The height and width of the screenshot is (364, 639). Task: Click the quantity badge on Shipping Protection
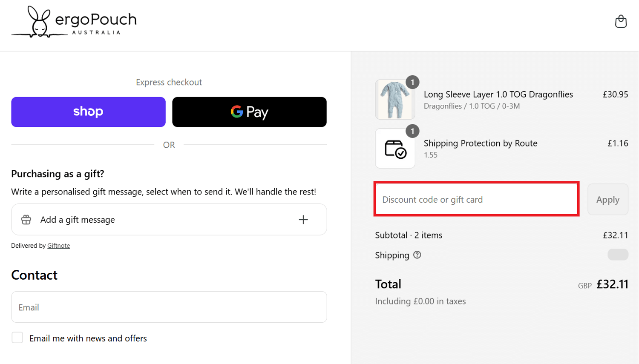tap(412, 131)
